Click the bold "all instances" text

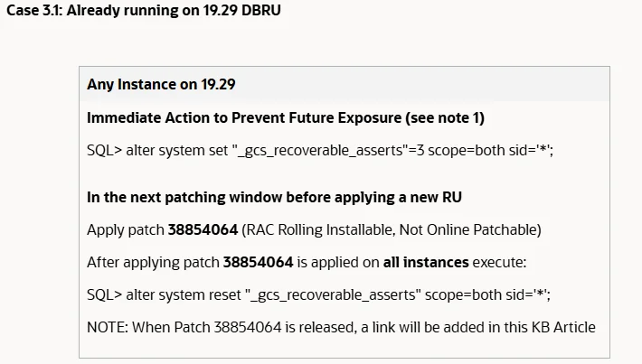tap(426, 262)
